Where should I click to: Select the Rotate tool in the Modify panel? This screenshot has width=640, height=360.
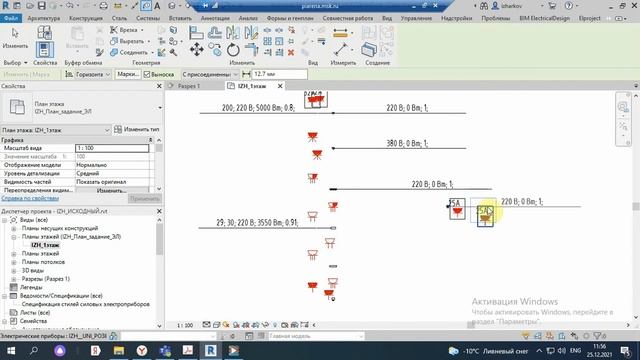(233, 50)
